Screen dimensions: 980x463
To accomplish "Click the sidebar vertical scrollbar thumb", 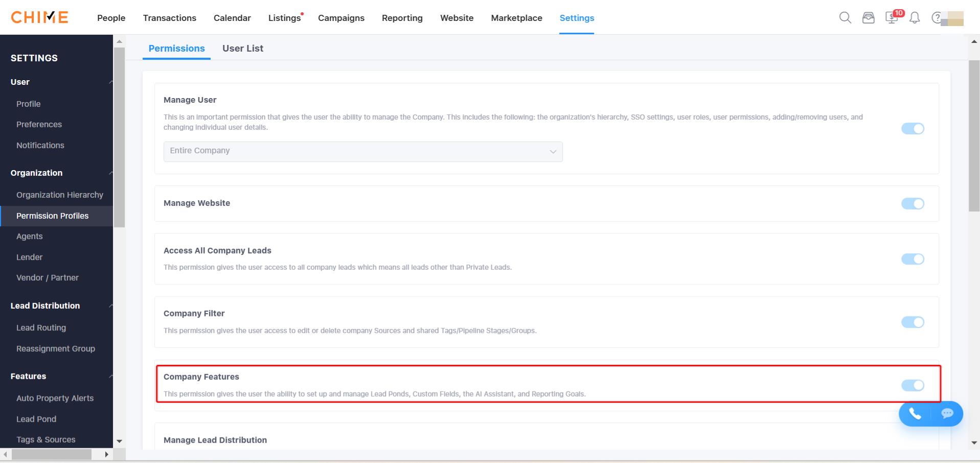I will pyautogui.click(x=119, y=137).
